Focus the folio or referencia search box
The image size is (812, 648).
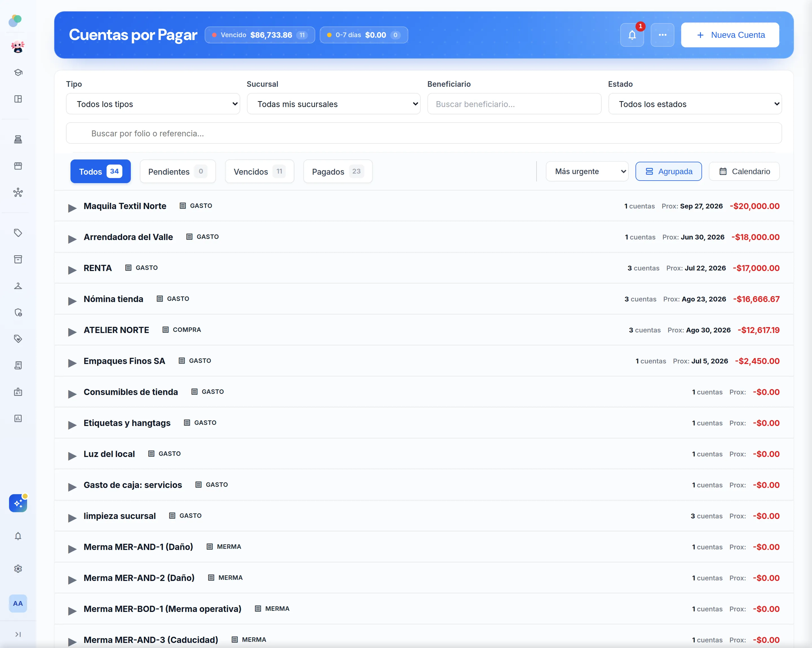tap(424, 133)
